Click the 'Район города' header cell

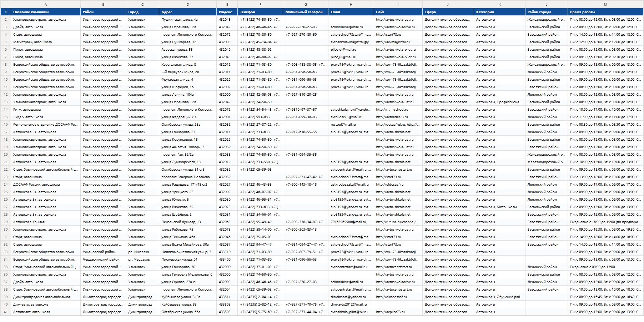(x=547, y=12)
